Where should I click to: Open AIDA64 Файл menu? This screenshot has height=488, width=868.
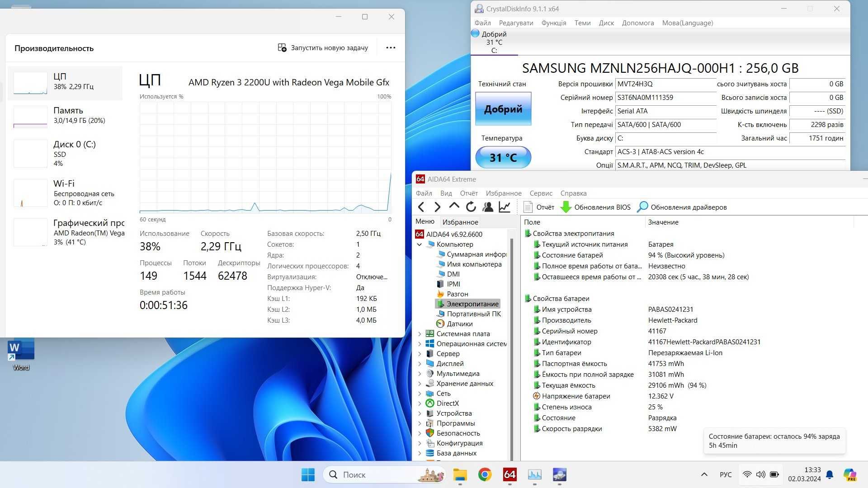pyautogui.click(x=424, y=193)
